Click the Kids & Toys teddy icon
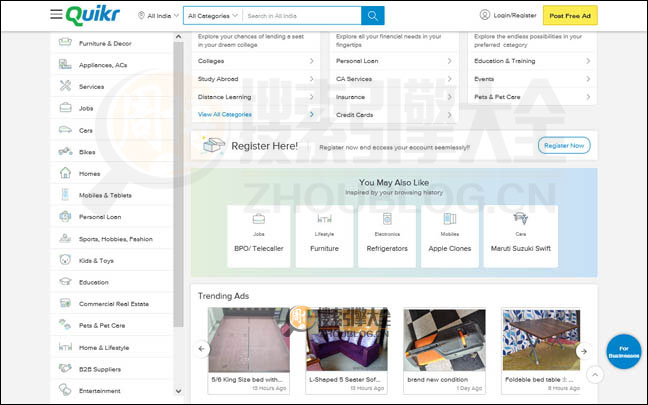 point(65,260)
